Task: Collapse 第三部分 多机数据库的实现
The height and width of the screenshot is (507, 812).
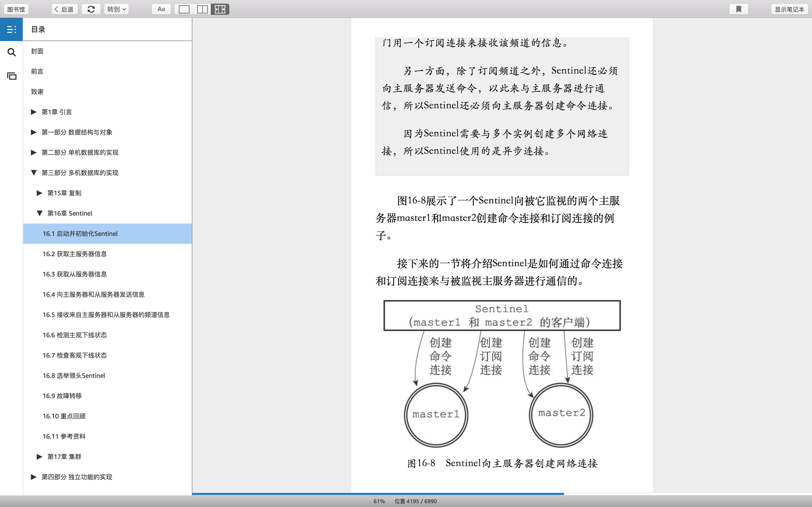Action: pos(34,173)
